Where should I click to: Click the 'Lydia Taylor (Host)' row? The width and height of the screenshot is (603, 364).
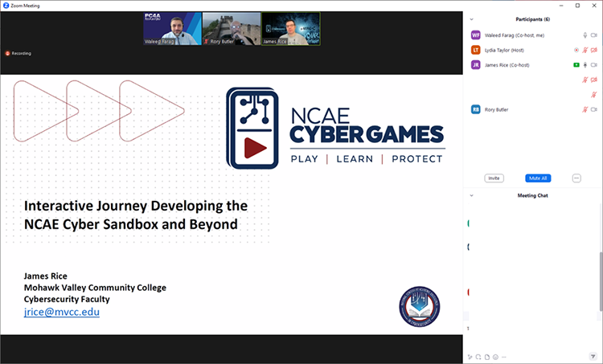[x=533, y=50]
